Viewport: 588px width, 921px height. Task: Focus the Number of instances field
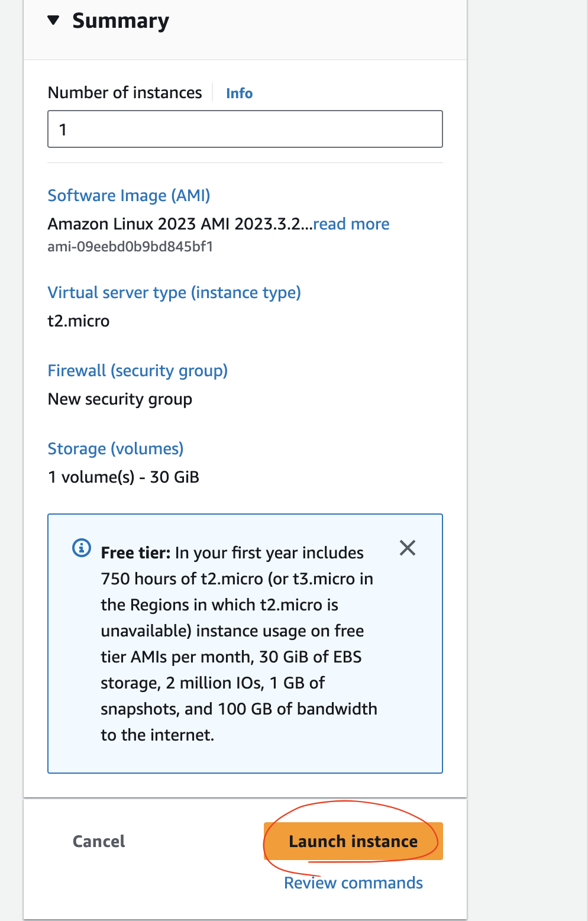(245, 129)
